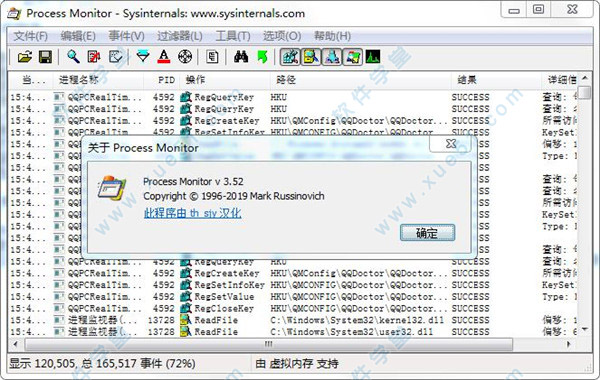Click the vertical scrollbar down arrow
Screen dimensions: 600x380
[585, 329]
